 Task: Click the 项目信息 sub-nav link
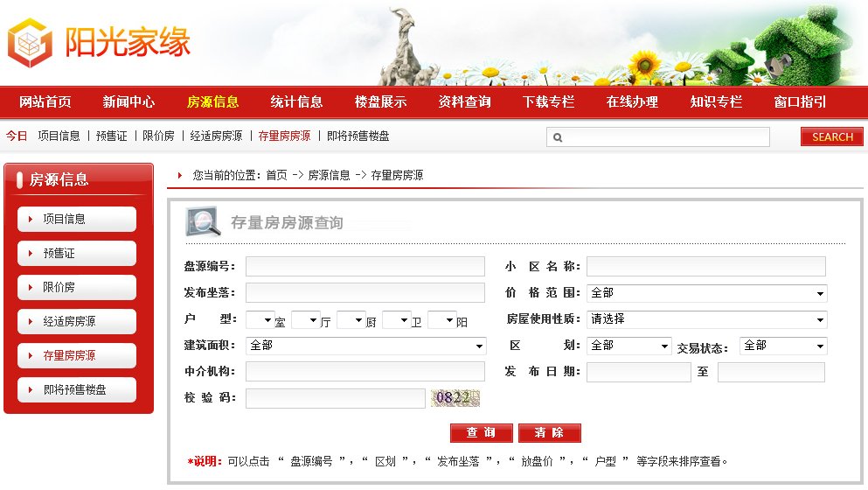(59, 136)
